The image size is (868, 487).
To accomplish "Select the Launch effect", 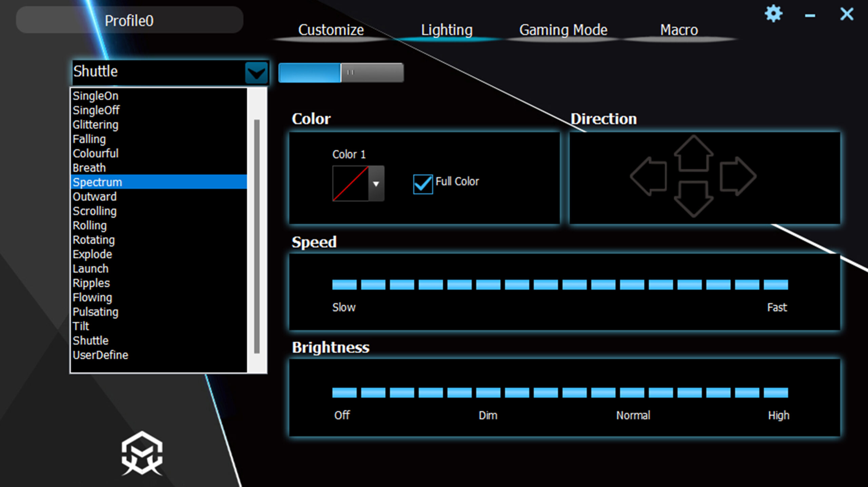I will click(x=159, y=268).
